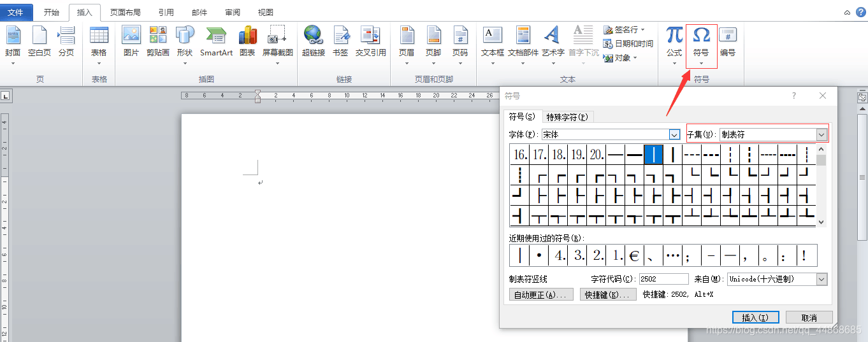Viewport: 868px width, 342px height.
Task: Click the symbol grid scrollbar up arrow
Action: click(821, 150)
